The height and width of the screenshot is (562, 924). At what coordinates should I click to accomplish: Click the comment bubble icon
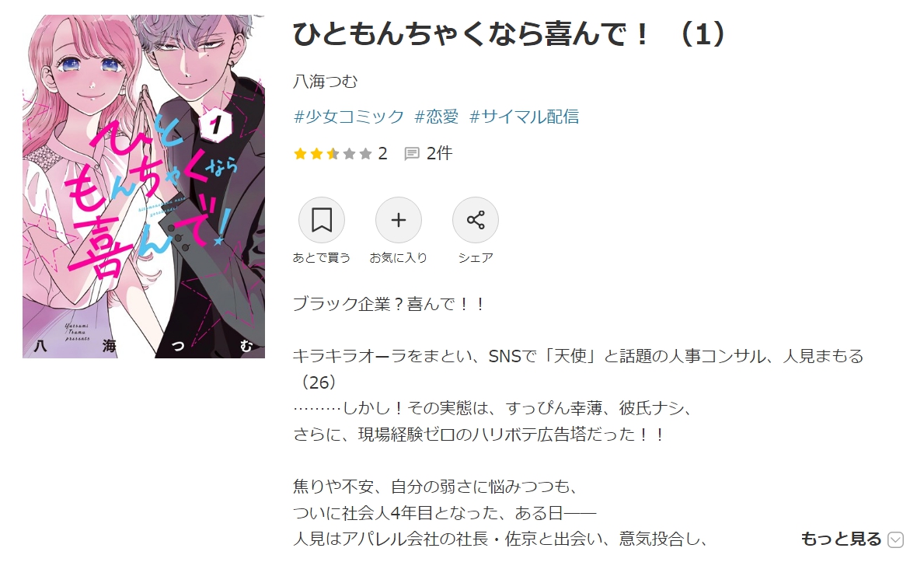[411, 154]
